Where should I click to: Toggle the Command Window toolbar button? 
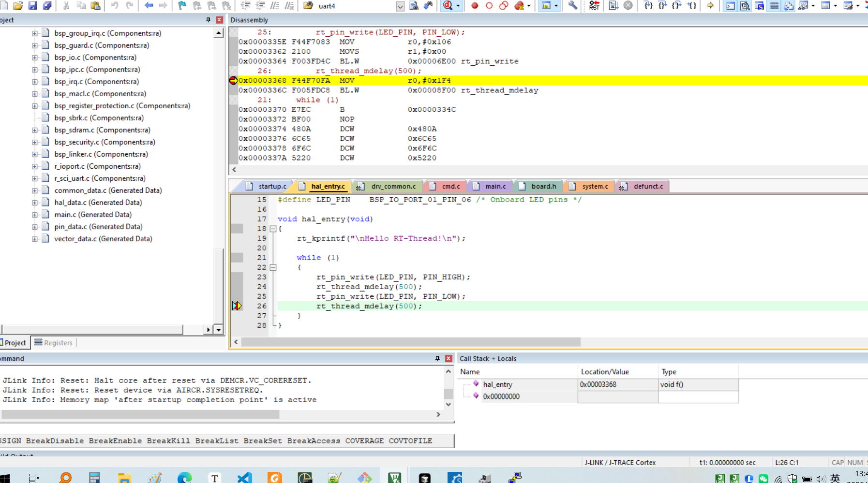[x=731, y=6]
